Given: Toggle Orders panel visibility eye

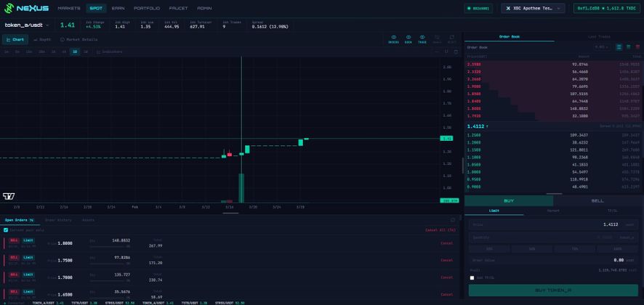Looking at the screenshot, I should click(x=393, y=39).
